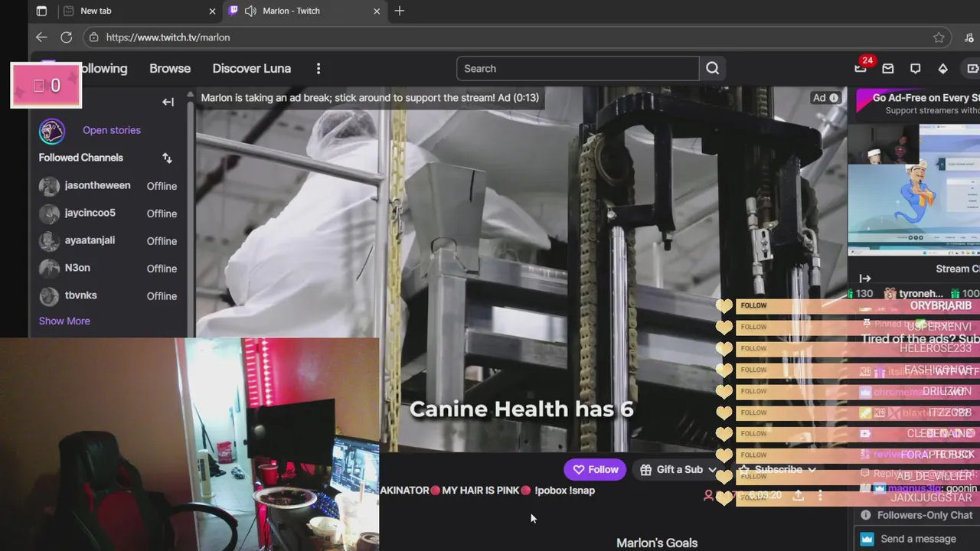Image resolution: width=980 pixels, height=551 pixels.
Task: Go to Discover Luna
Action: (251, 68)
